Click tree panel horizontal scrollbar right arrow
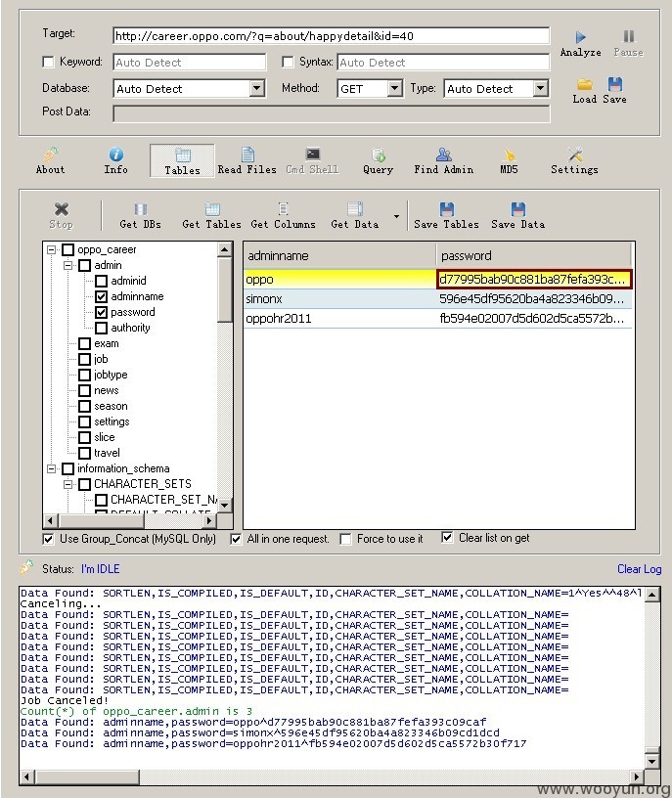Screen dimensions: 672x798 coord(209,520)
